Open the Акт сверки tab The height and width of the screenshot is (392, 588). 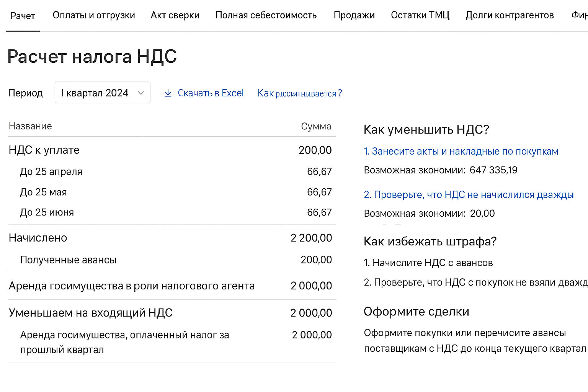[x=175, y=15]
